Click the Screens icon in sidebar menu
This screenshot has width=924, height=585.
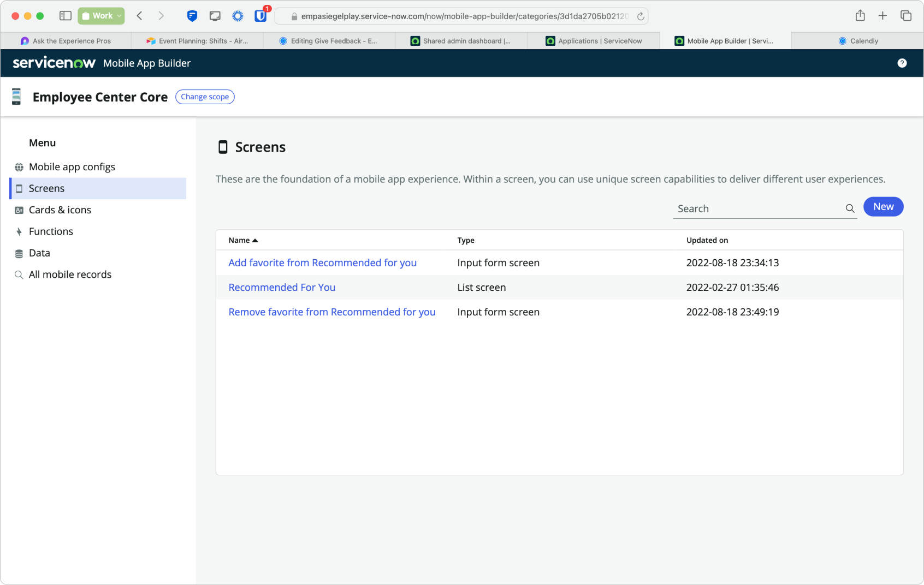click(19, 189)
